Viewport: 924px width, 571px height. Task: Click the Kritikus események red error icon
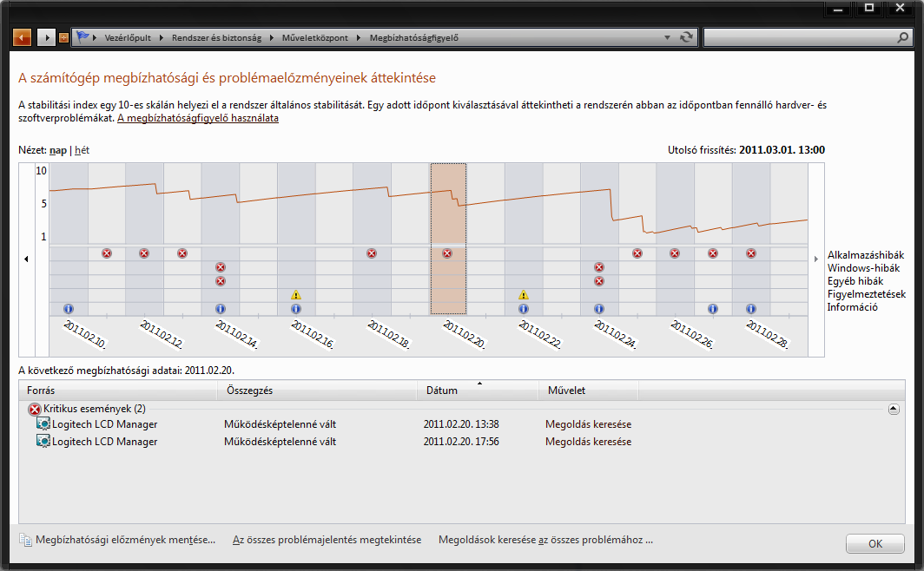(35, 409)
